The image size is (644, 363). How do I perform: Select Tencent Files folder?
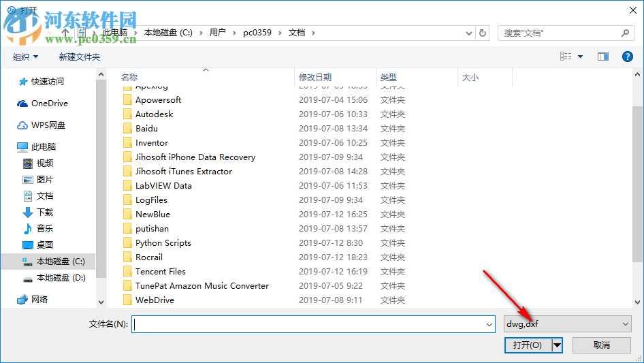click(160, 272)
